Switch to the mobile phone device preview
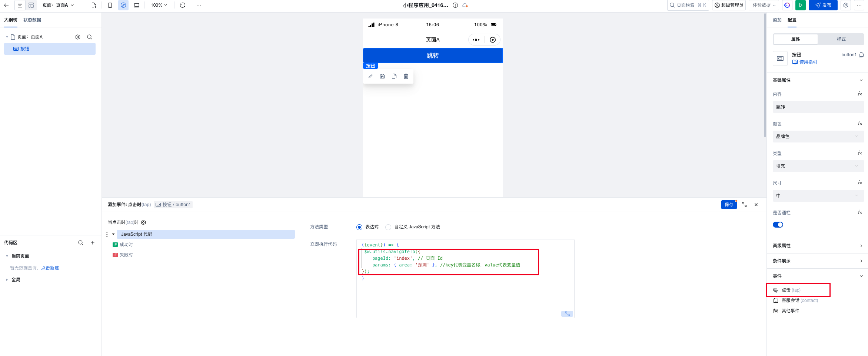The image size is (868, 356). click(110, 5)
